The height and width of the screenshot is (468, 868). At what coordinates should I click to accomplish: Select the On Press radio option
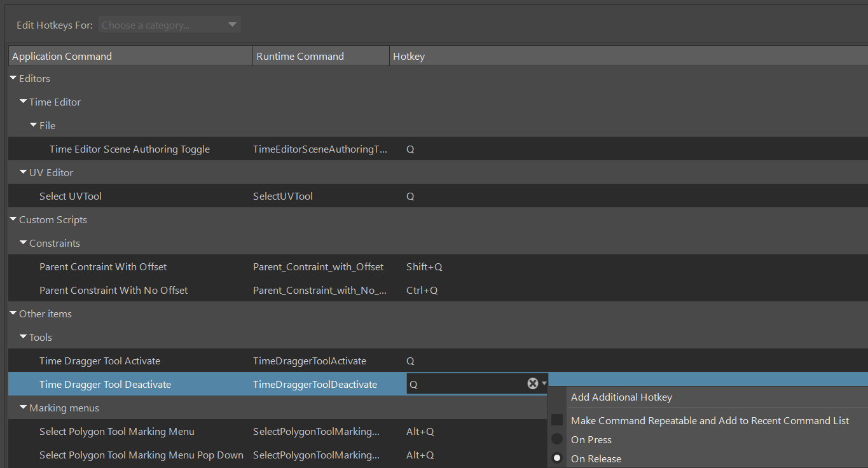point(557,439)
